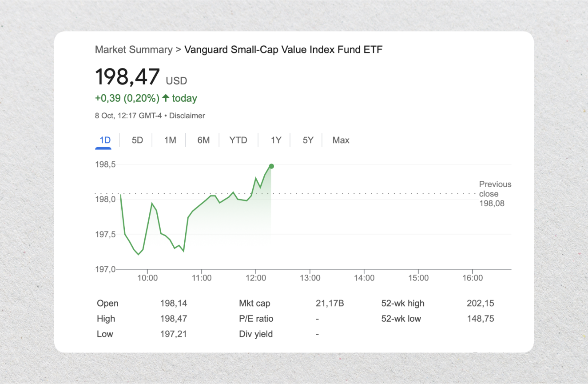
Task: Select the 1M time range
Action: [170, 140]
